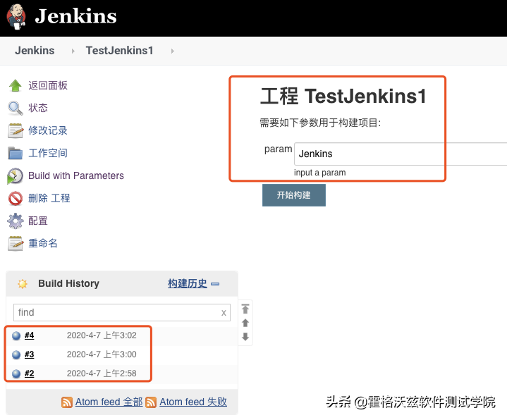Click timestamp 2020-4-7 上午2:58

102,373
